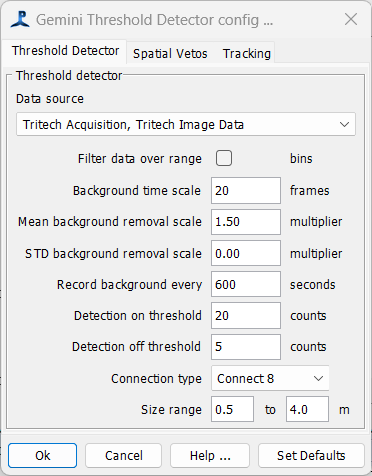Expand the Connection type combo box
Image resolution: width=372 pixels, height=476 pixels.
point(270,378)
